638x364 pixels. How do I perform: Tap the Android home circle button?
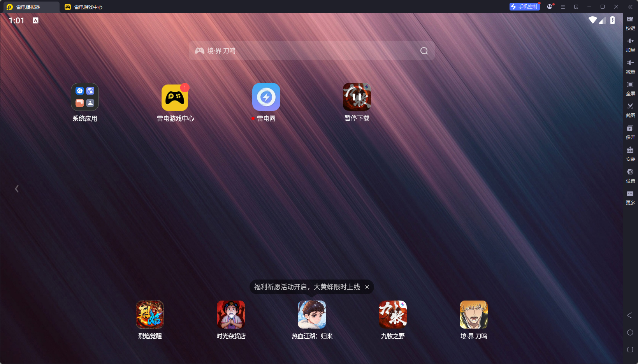click(x=630, y=332)
